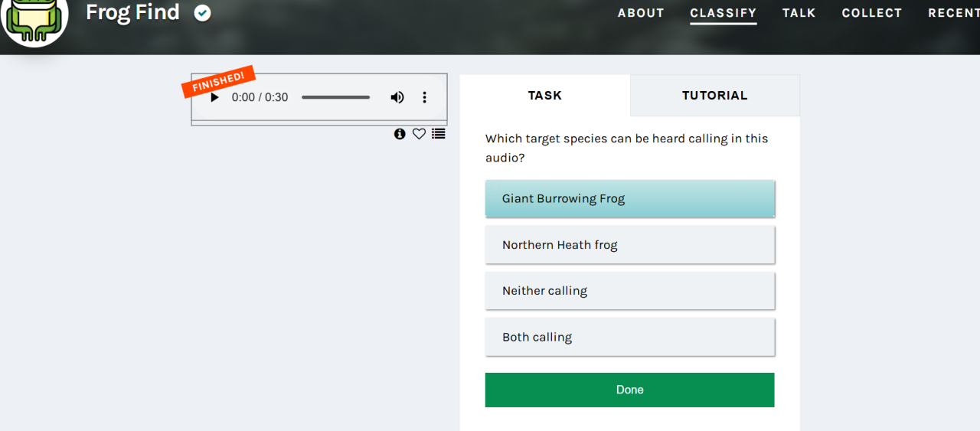Click the Frog Find project title

[132, 12]
